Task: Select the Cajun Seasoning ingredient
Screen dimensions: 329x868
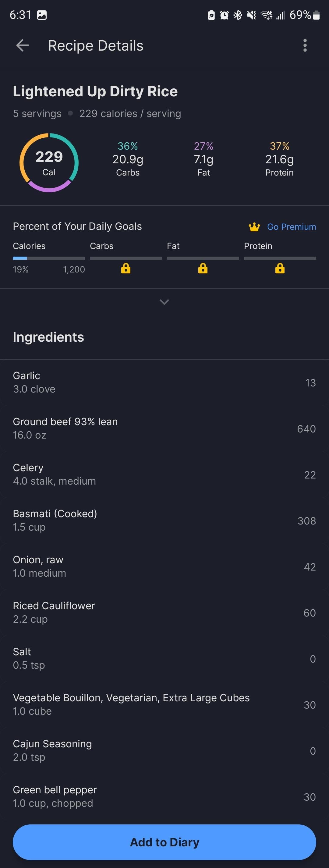Action: click(x=164, y=750)
